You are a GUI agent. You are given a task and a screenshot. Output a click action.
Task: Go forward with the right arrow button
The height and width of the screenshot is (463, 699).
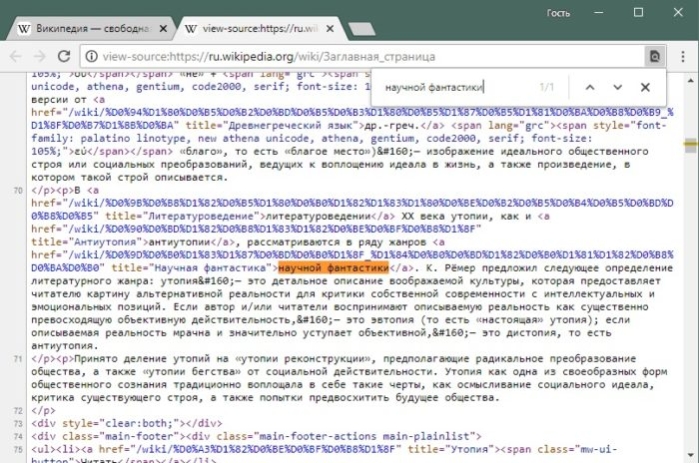40,56
